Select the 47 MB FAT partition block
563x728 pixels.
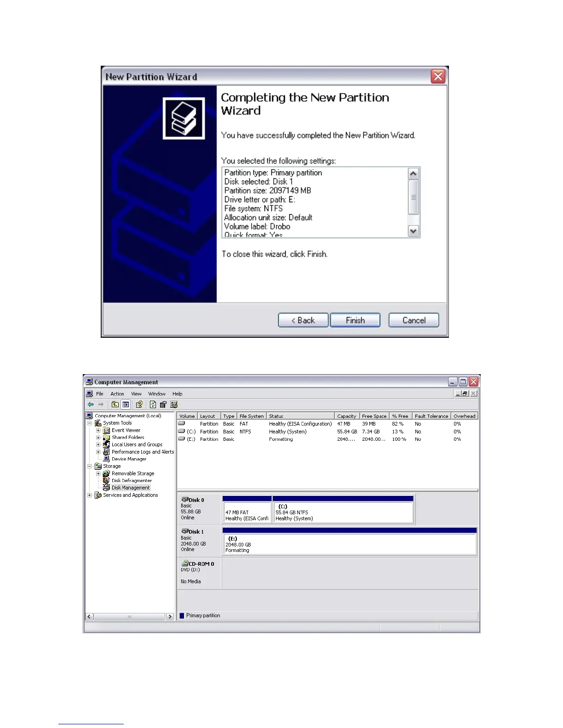(247, 509)
